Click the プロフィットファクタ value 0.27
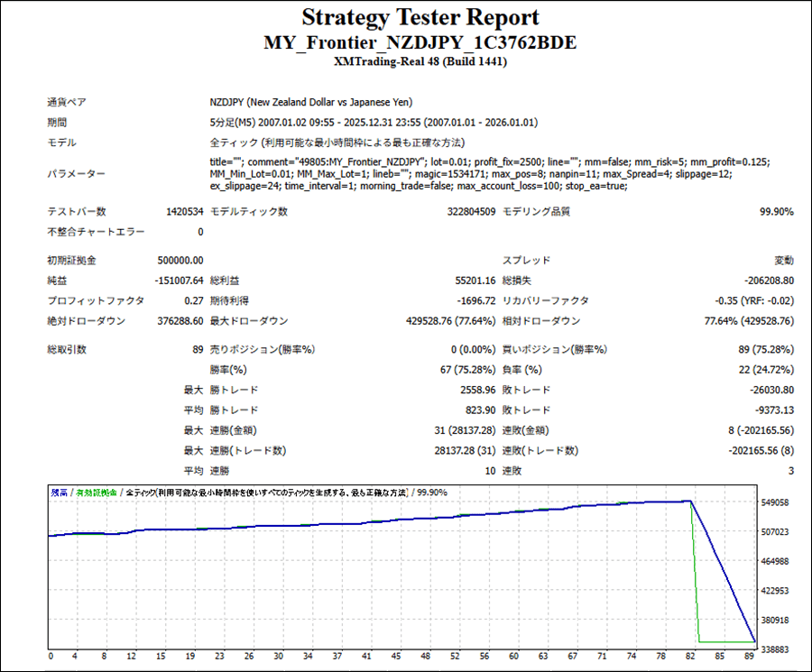This screenshot has width=812, height=672. pyautogui.click(x=194, y=300)
